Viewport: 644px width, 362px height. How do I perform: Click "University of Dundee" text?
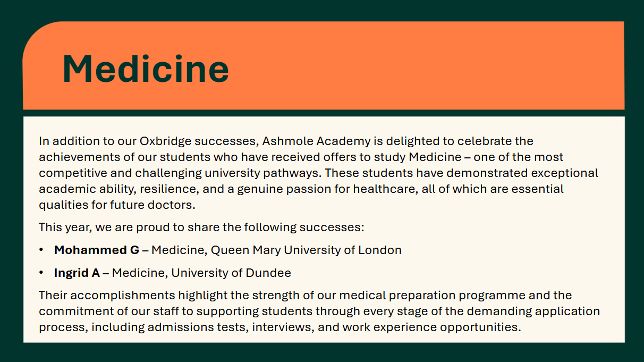tap(231, 273)
